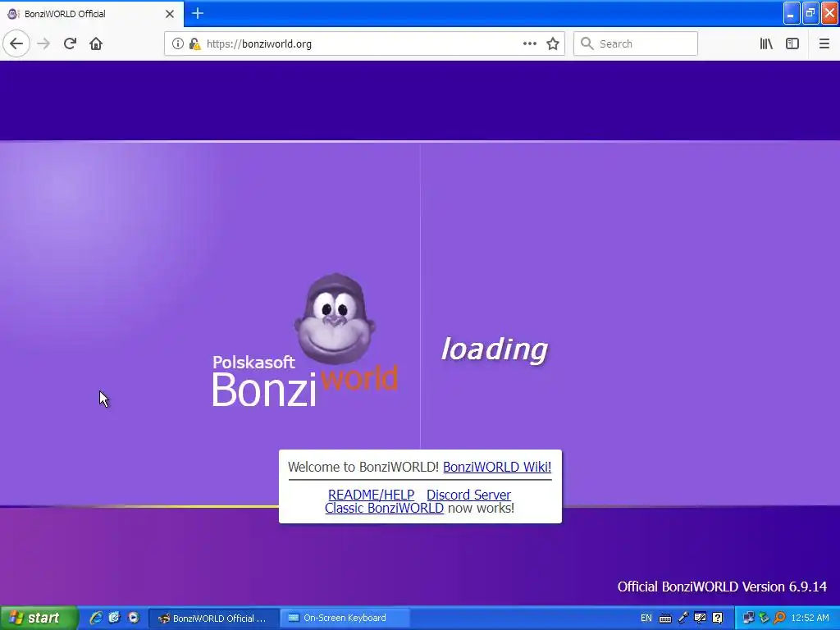Screen dimensions: 840x630
Task: Click the keyboard icon on language bar
Action: (664, 619)
